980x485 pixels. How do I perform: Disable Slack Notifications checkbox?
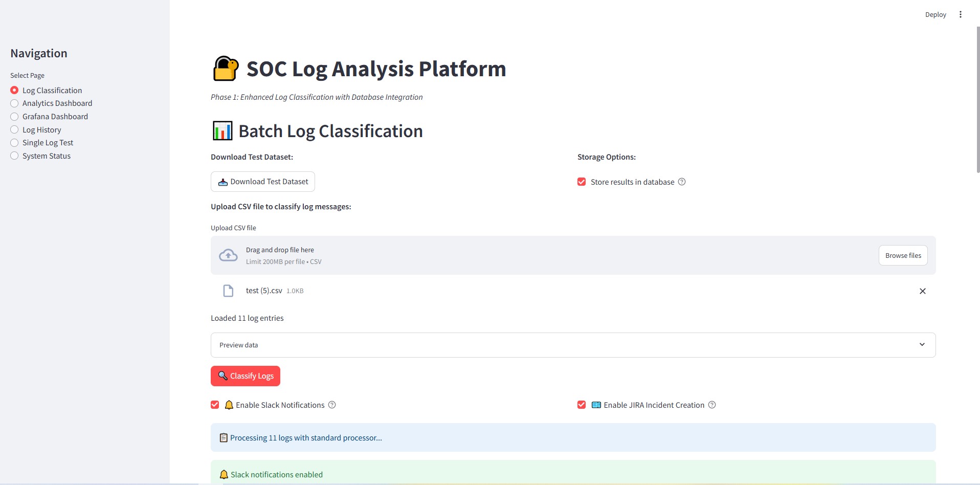(x=215, y=405)
